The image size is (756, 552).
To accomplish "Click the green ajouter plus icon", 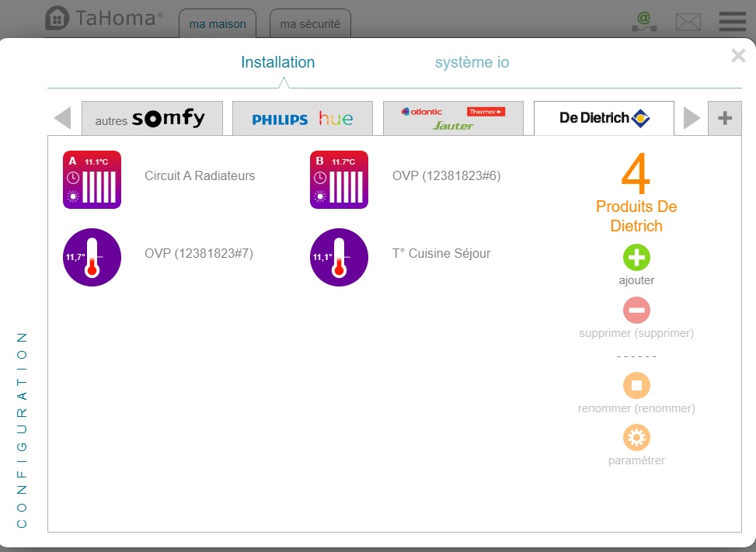I will (x=636, y=258).
